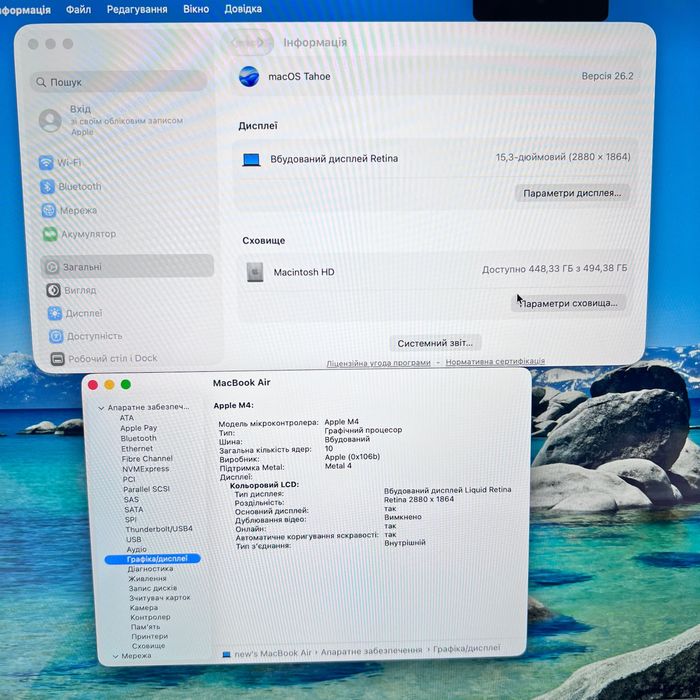Select Контролер entry
Image resolution: width=700 pixels, height=700 pixels.
tap(150, 617)
